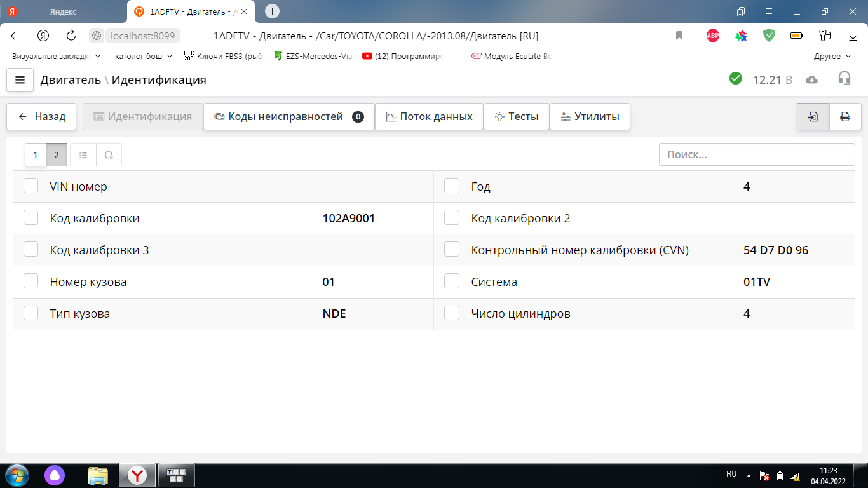The height and width of the screenshot is (488, 868).
Task: Open the Визуальные закладки dropdown
Action: [56, 56]
